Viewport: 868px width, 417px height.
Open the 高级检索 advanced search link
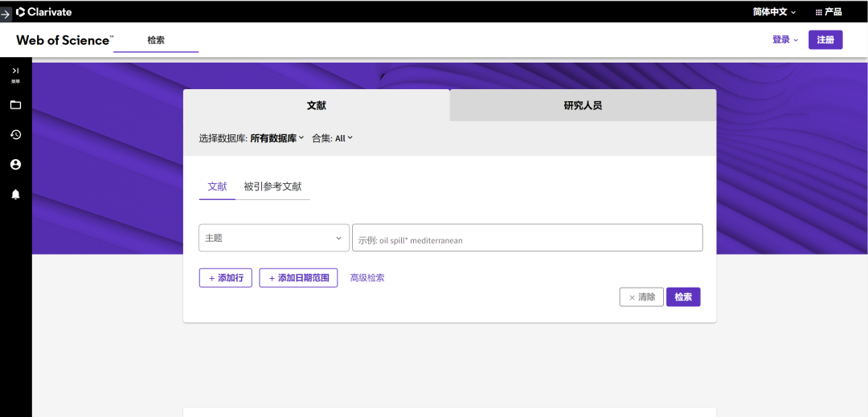click(x=367, y=278)
